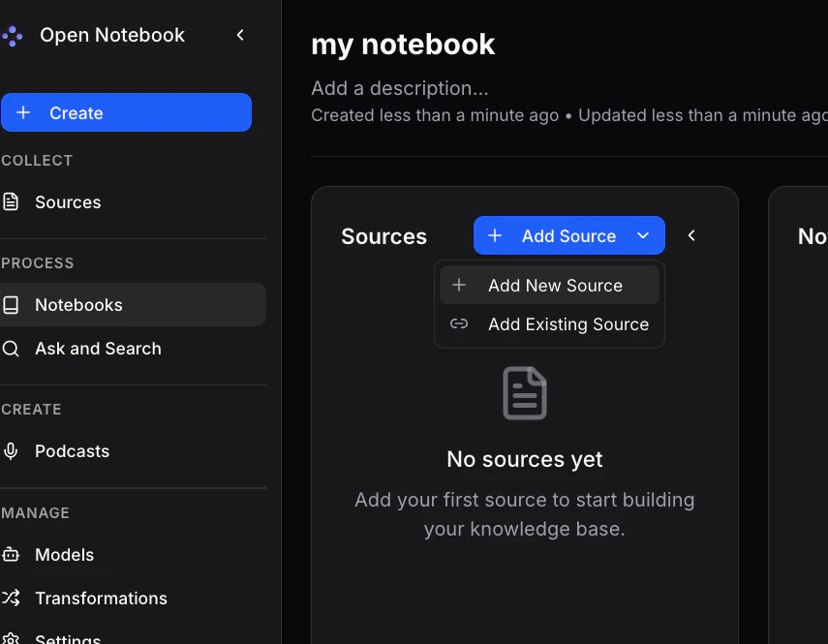
Task: Click the empty-state document icon
Action: (x=524, y=393)
